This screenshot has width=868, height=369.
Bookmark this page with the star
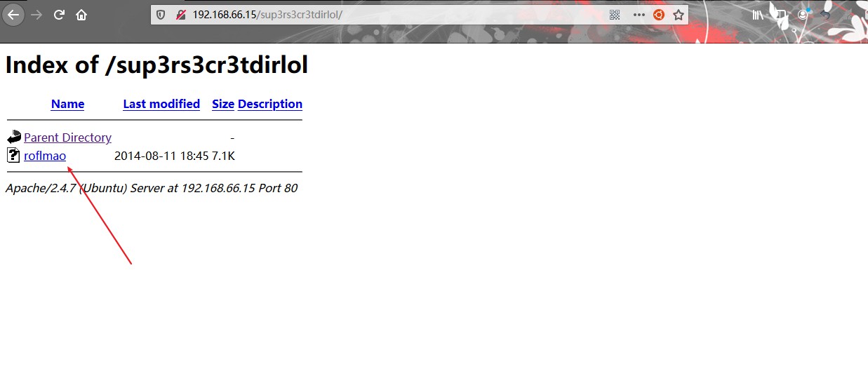pos(678,15)
